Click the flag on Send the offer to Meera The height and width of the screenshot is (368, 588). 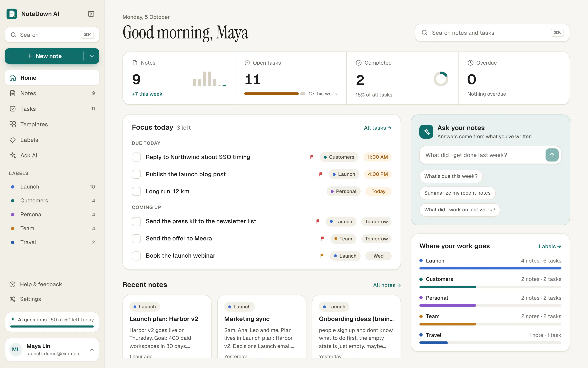(x=322, y=239)
